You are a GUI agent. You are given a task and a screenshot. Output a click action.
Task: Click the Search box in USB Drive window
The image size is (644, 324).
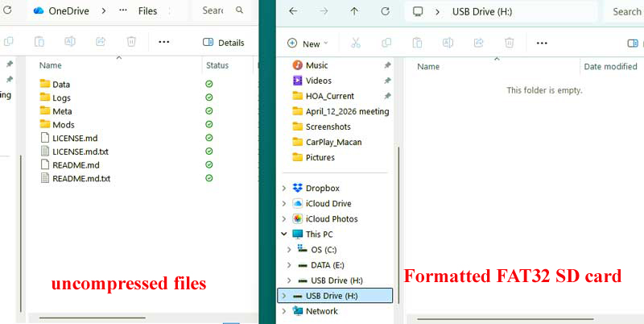[626, 11]
